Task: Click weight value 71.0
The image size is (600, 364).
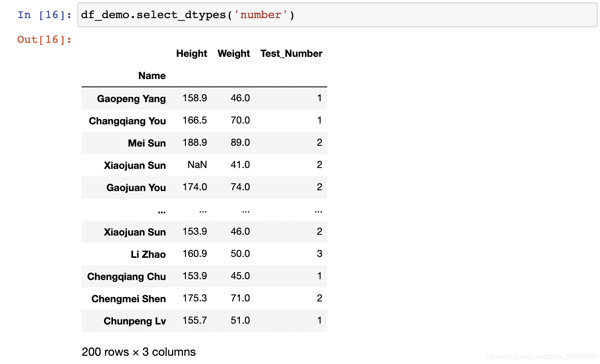Action: point(240,298)
